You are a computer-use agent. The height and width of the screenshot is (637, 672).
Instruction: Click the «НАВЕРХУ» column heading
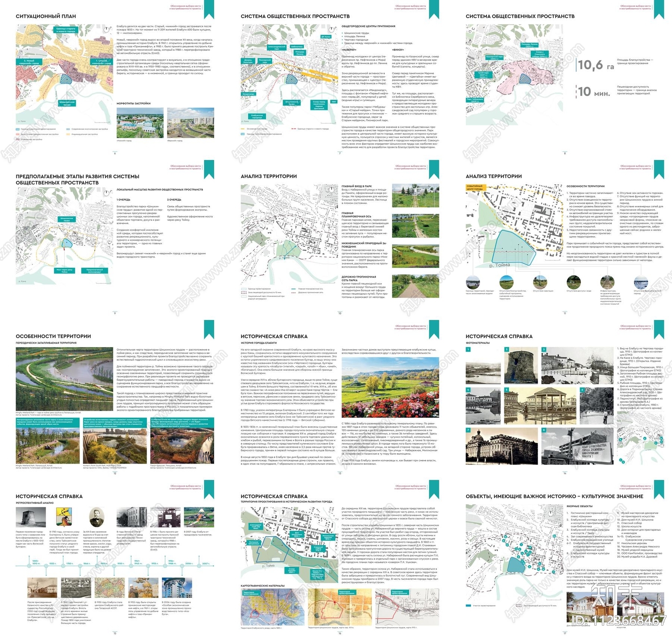pyautogui.click(x=349, y=50)
